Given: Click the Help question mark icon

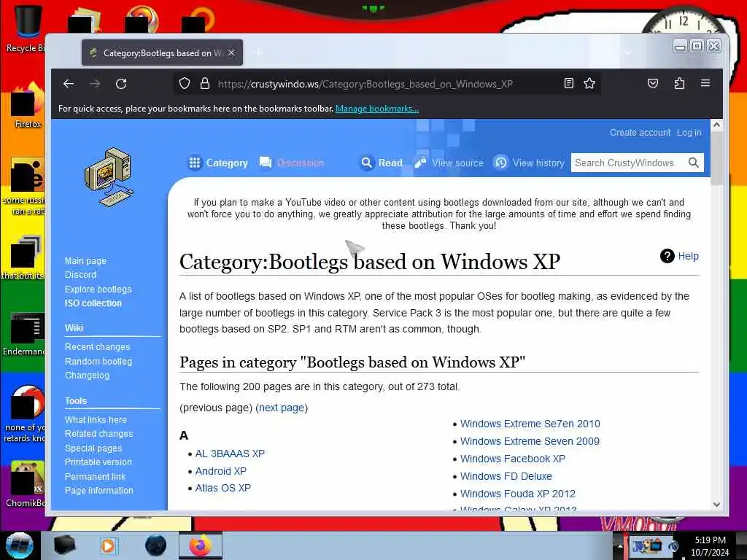Looking at the screenshot, I should 667,256.
